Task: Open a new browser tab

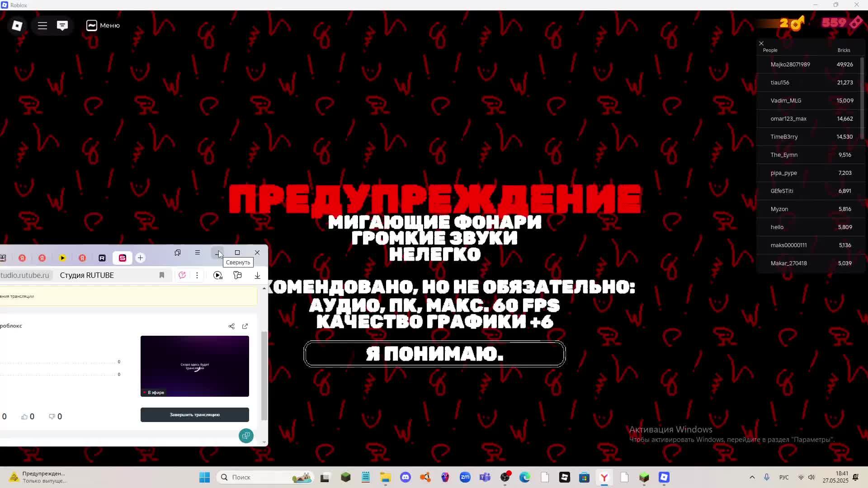Action: click(x=140, y=258)
